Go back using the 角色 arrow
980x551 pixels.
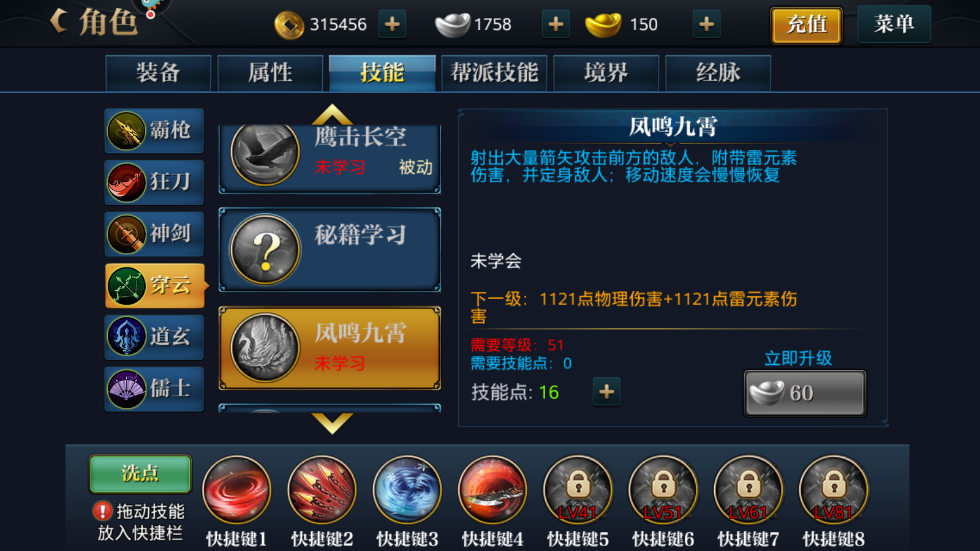[x=59, y=22]
